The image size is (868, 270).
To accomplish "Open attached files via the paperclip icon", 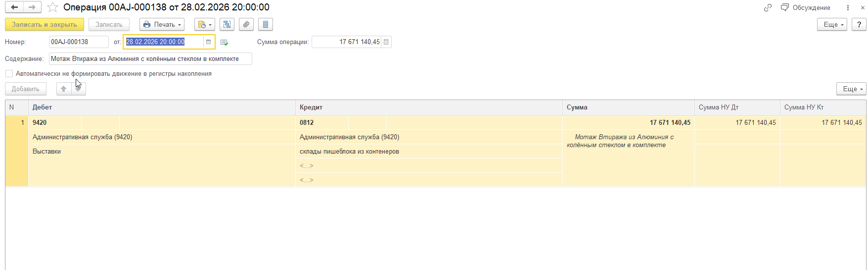I will (246, 24).
